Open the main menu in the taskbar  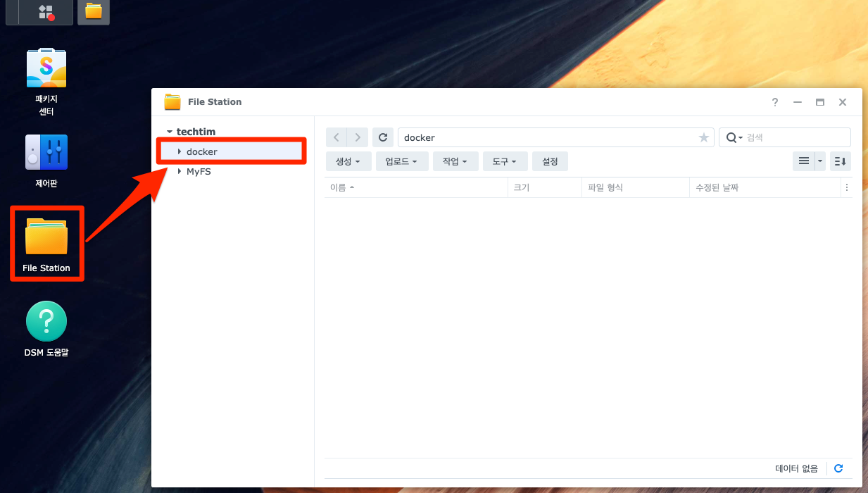46,11
